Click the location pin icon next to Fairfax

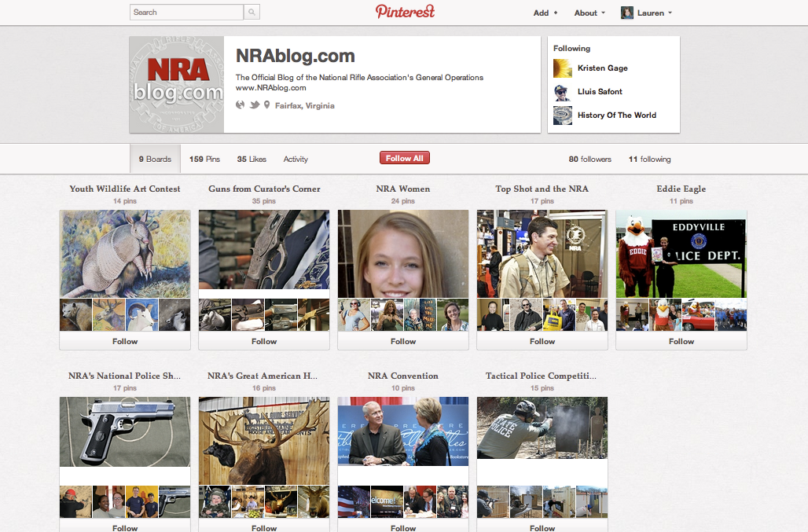coord(266,105)
